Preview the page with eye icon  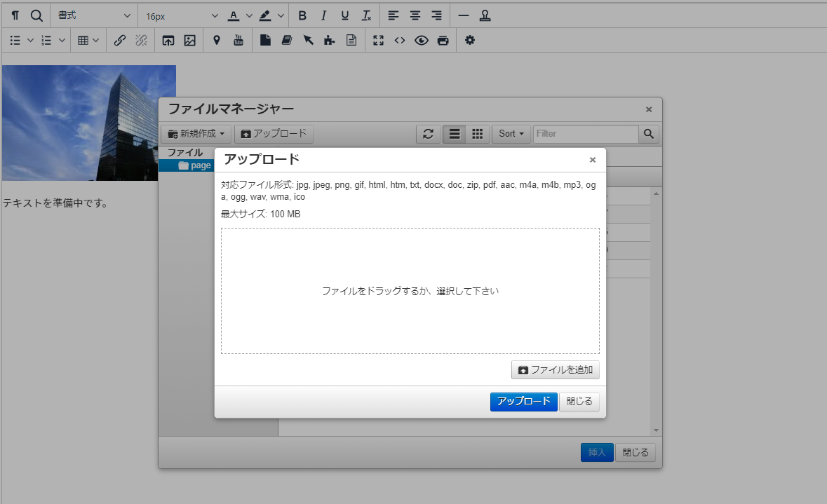point(422,40)
